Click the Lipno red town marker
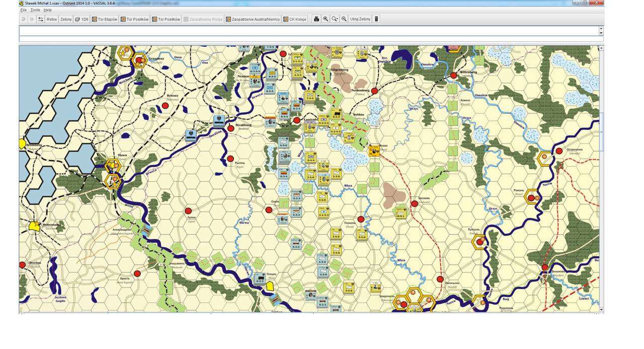Viewport: 644px width, 349px height. [x=188, y=211]
